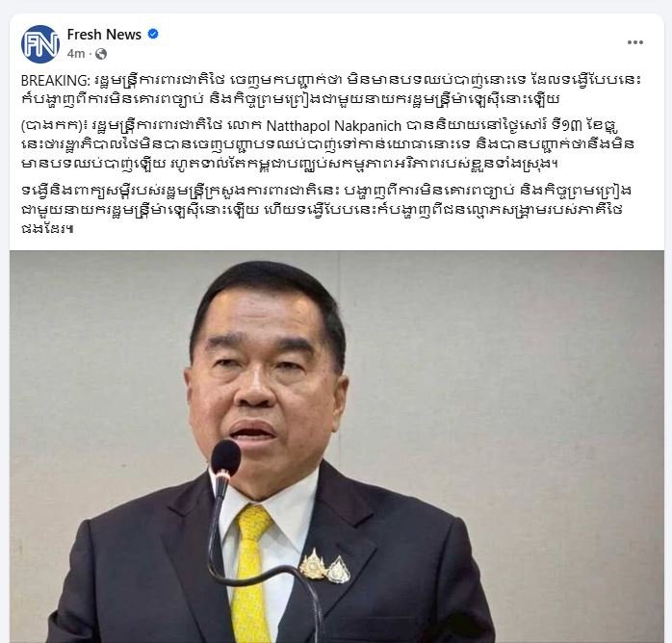Open the 4m post timestamp
Image resolution: width=672 pixels, height=643 pixels.
[76, 54]
